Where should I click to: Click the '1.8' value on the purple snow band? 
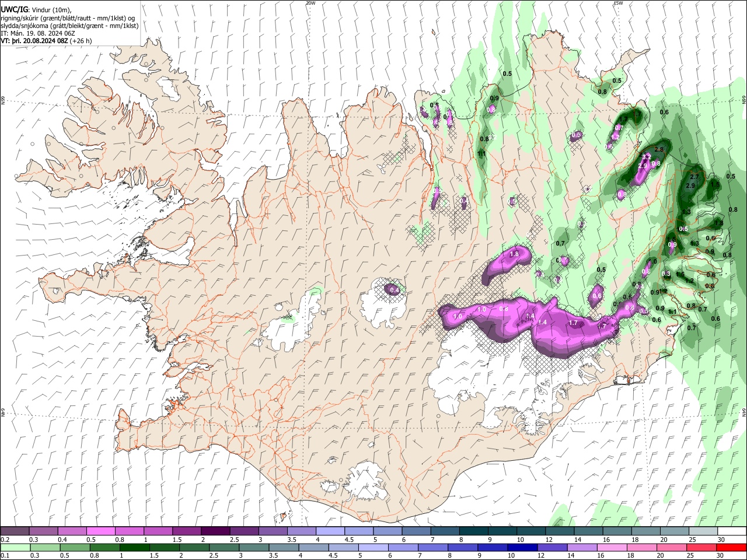click(x=514, y=254)
